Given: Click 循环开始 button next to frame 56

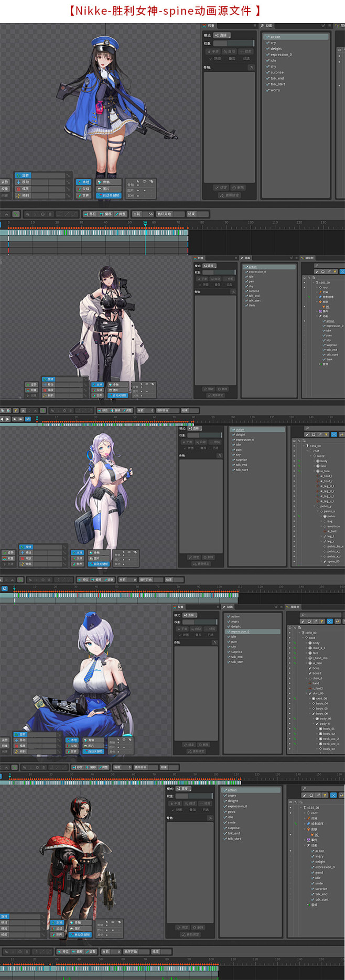Looking at the screenshot, I should click(x=165, y=214).
